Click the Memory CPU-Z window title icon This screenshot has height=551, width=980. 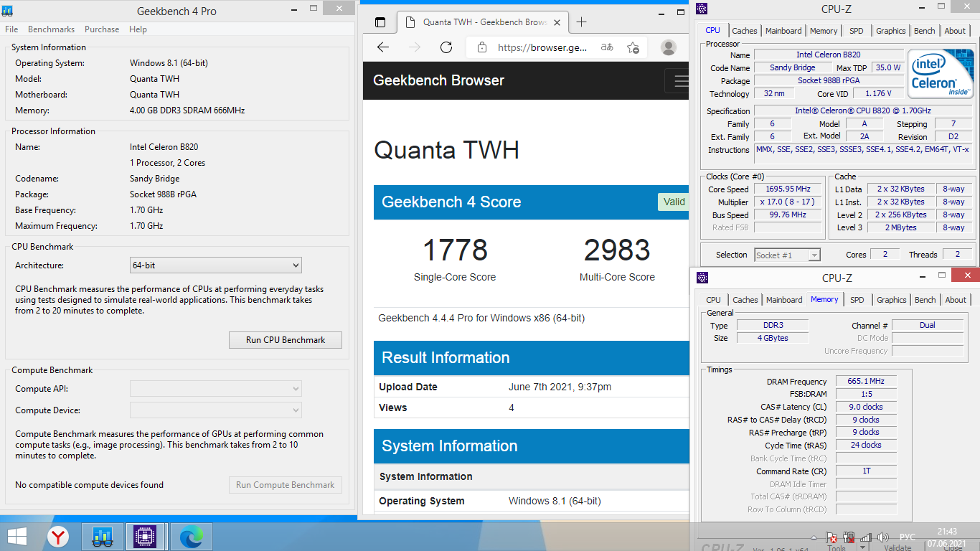[x=702, y=278]
